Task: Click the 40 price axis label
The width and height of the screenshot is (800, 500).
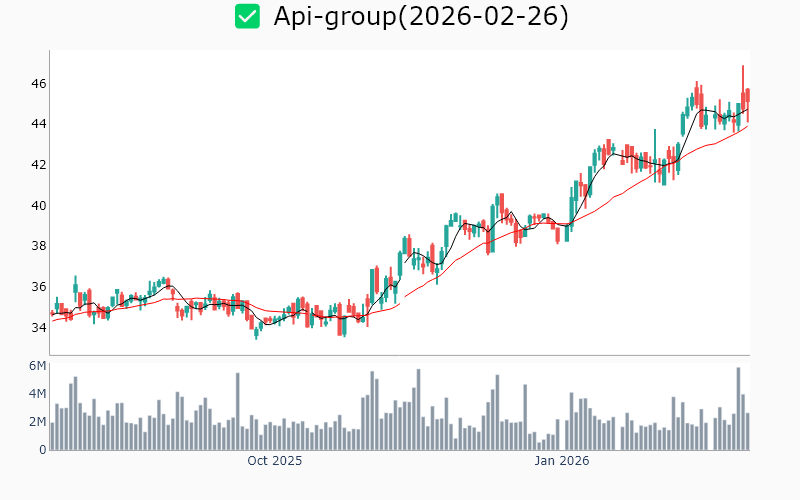Action: click(38, 205)
